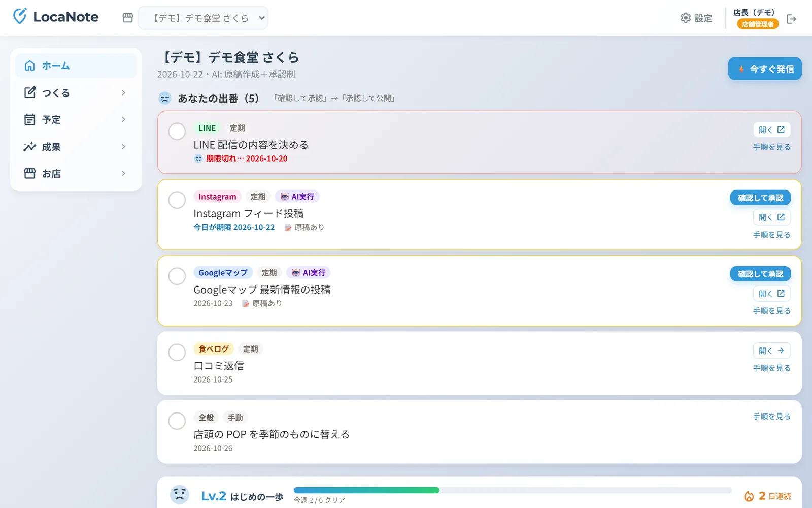Click the お店 shop icon

tap(30, 173)
